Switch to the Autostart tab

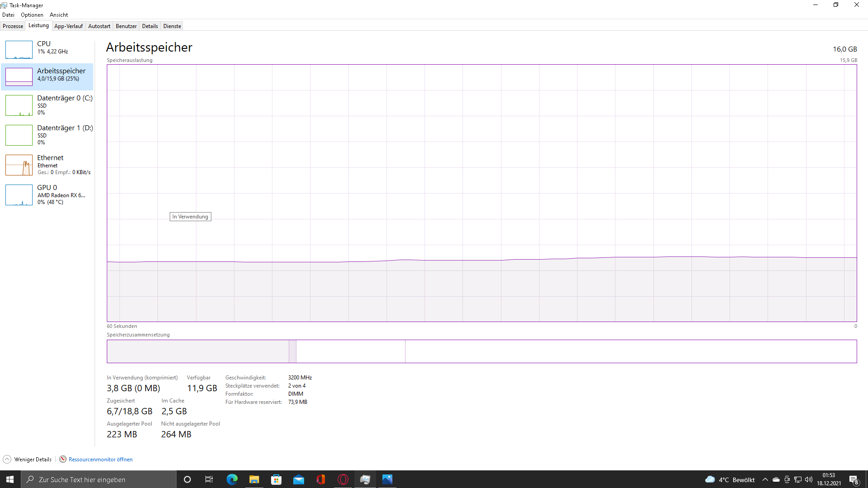[99, 26]
